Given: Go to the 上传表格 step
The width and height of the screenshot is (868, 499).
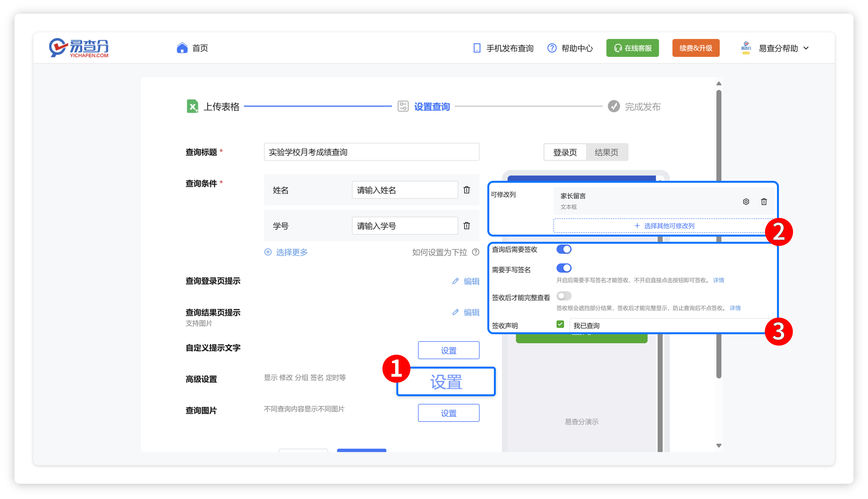Looking at the screenshot, I should point(221,107).
